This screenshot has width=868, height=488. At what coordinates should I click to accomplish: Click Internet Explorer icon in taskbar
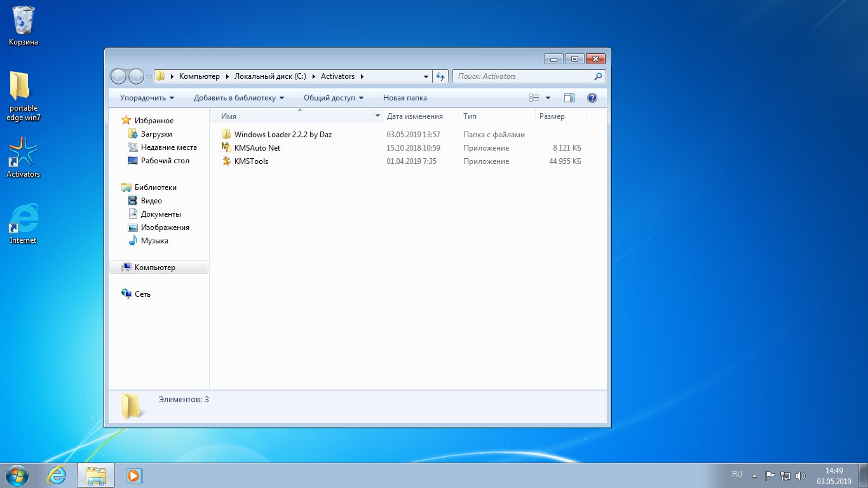click(57, 475)
